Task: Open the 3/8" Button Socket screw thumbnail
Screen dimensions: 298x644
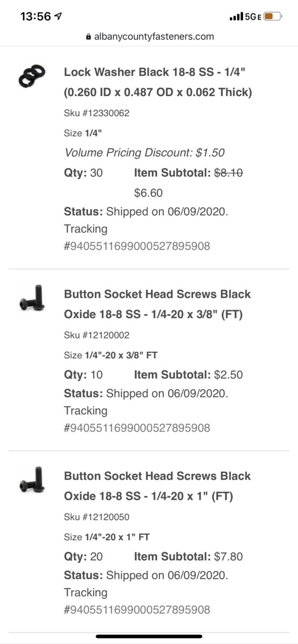Action: point(32,297)
